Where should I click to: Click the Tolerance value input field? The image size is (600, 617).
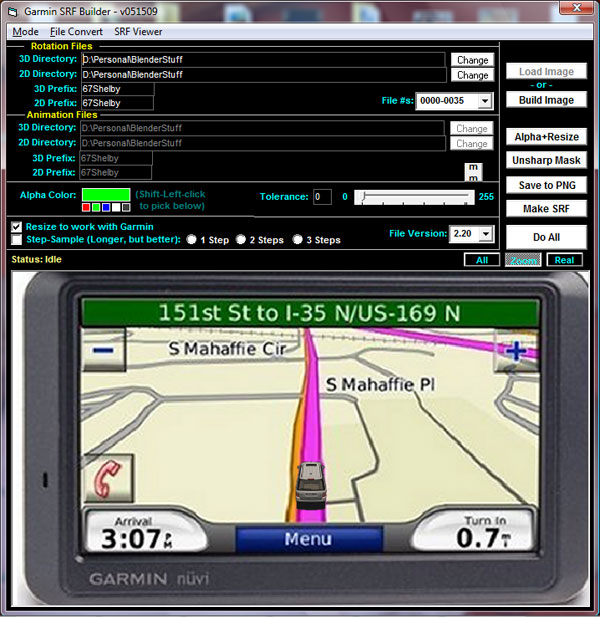coord(322,197)
